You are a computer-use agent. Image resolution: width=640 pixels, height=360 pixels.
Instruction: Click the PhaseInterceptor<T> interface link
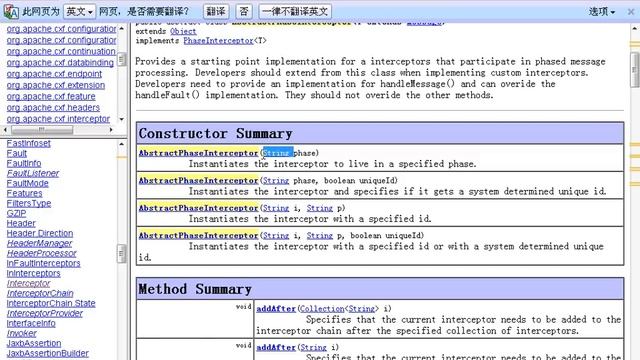point(218,41)
